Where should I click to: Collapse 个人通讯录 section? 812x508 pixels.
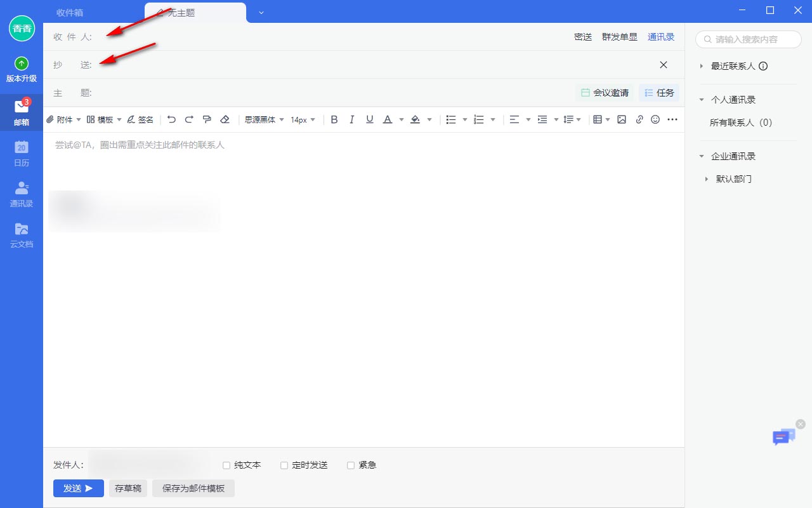[x=702, y=100]
